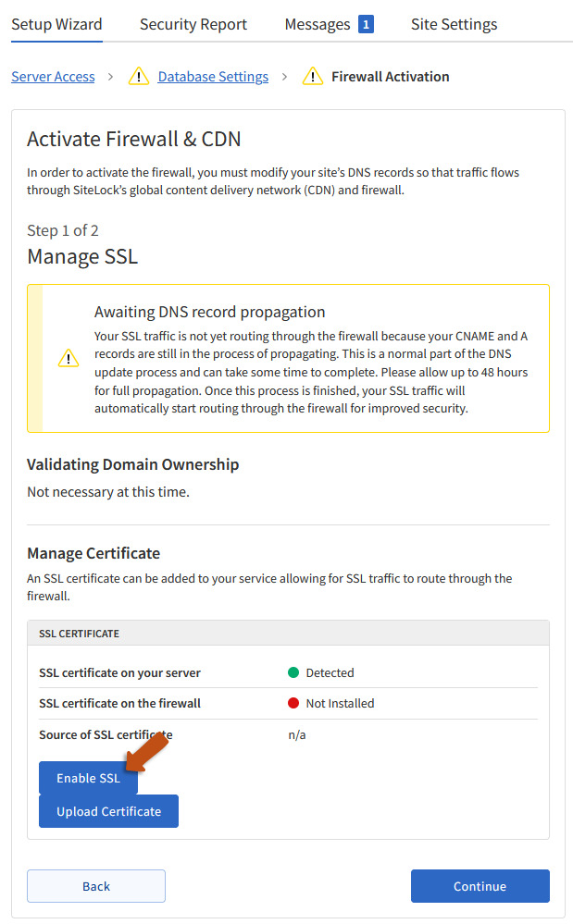Click the breadcrumb chevron after Database Settings

[x=285, y=77]
